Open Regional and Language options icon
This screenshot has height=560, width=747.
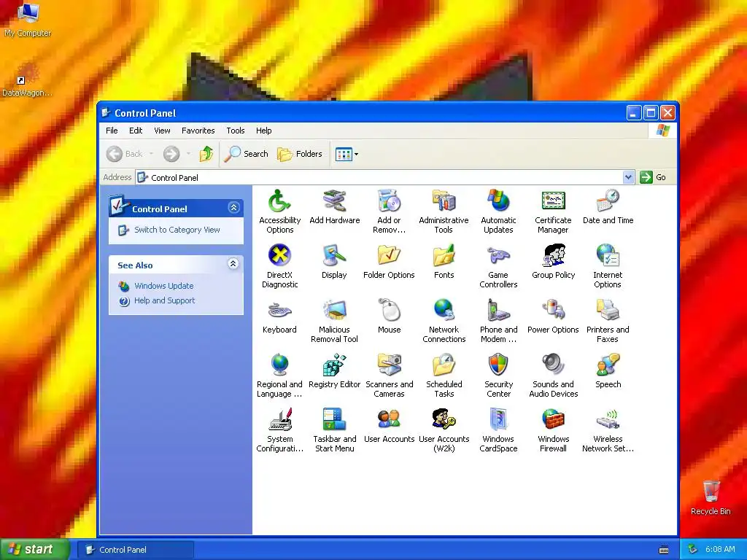point(279,365)
